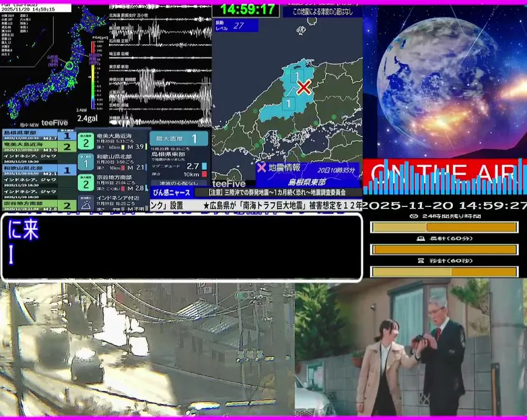The image size is (527, 420).
Task: Select the 奄美大島近海 M3.9 list row
Action: pyautogui.click(x=39, y=146)
